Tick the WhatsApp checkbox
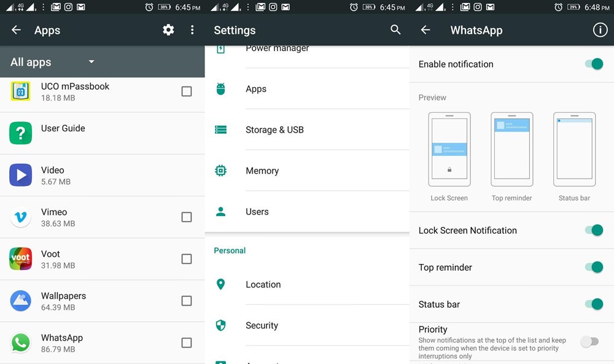Image resolution: width=614 pixels, height=364 pixels. click(187, 343)
